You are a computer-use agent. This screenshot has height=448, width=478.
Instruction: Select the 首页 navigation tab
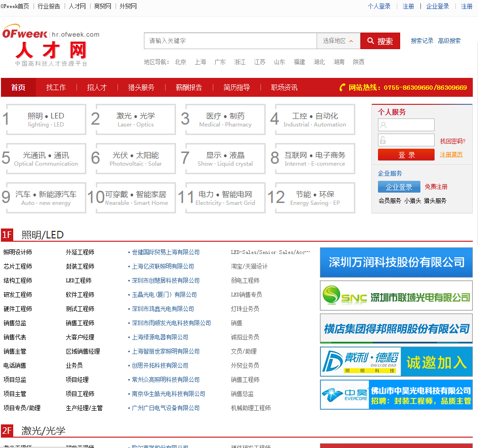18,87
